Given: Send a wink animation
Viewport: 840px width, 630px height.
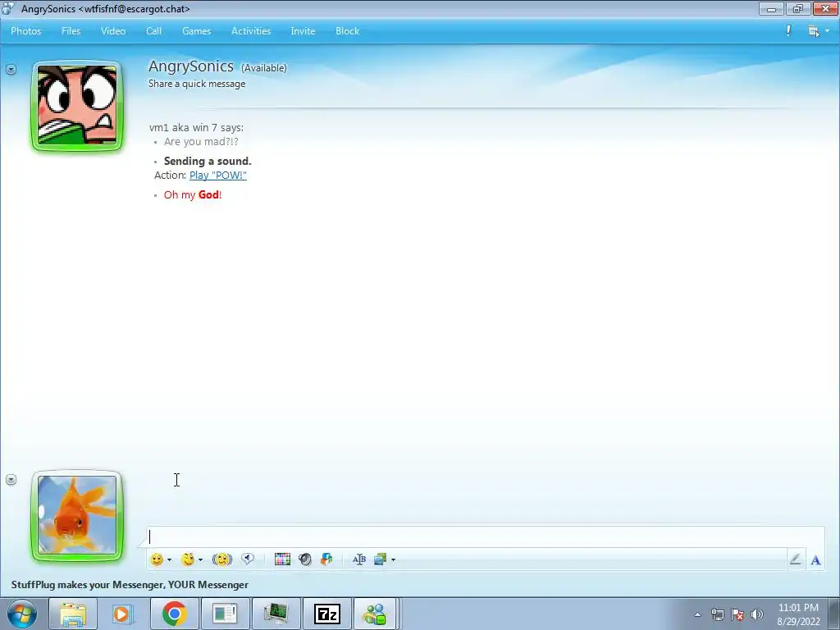Looking at the screenshot, I should click(x=188, y=559).
